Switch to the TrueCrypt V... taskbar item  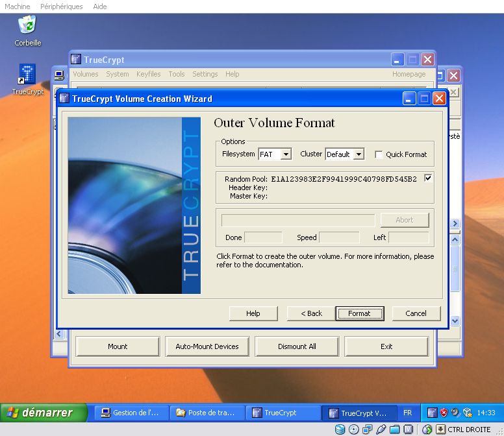click(x=359, y=413)
